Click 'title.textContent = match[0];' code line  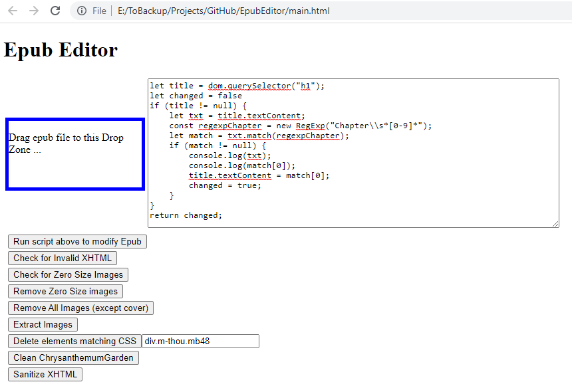click(259, 175)
